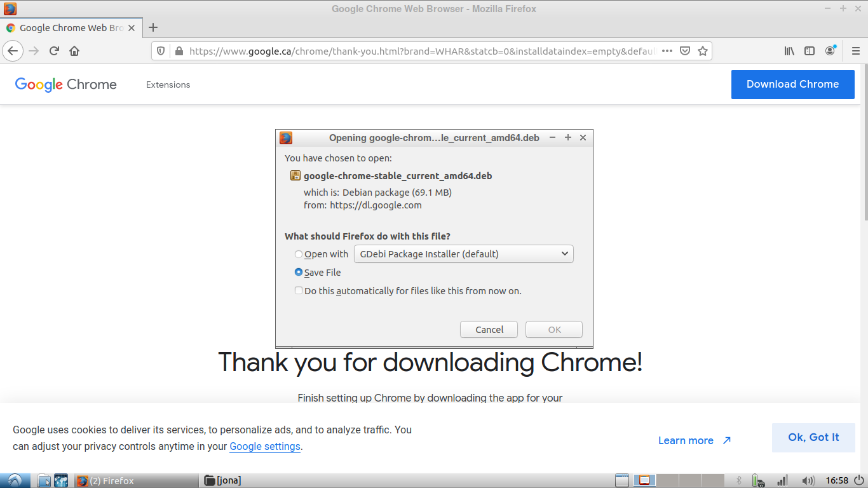Switch to the jona folder window

[222, 480]
